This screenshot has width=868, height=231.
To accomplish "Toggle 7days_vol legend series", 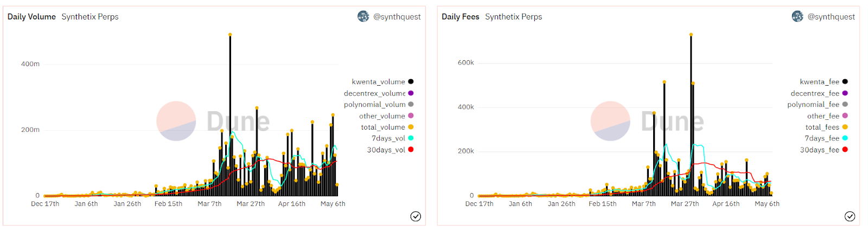I will coord(392,138).
